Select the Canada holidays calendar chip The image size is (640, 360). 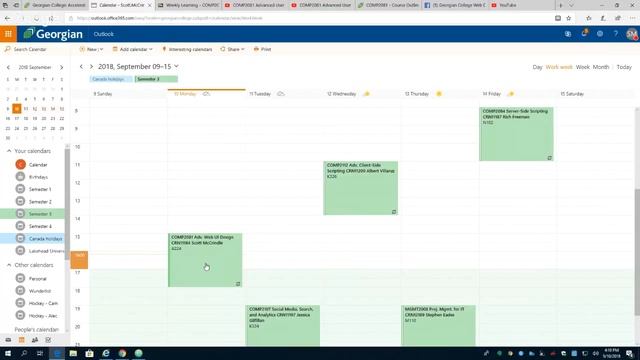click(x=111, y=79)
